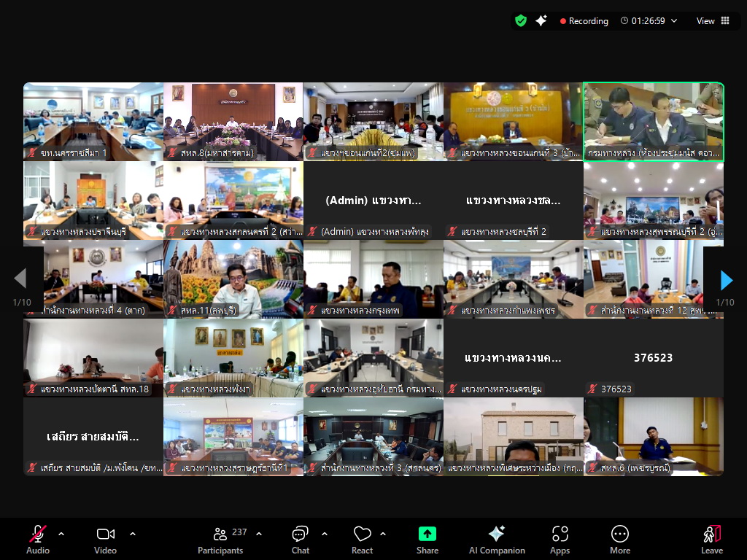Open the Participants list
The image size is (747, 560).
click(x=220, y=540)
